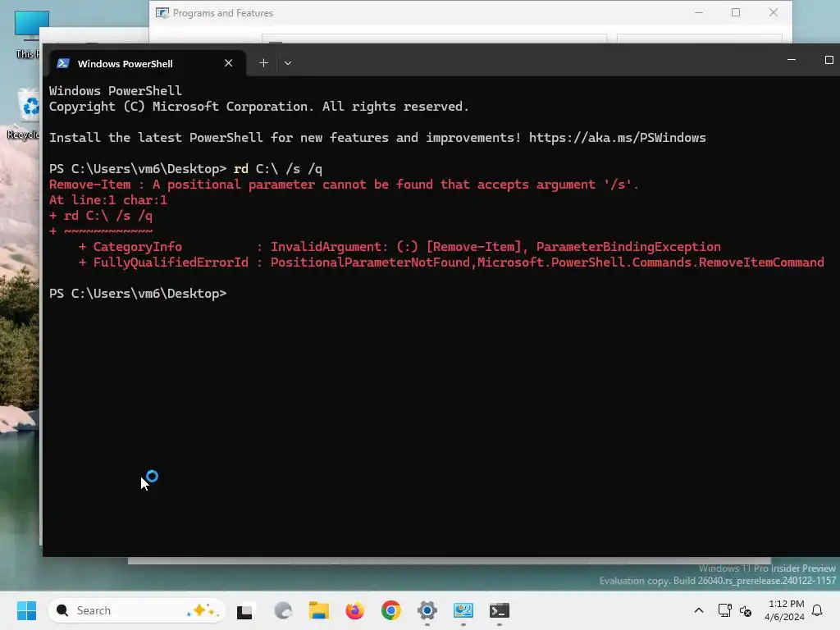Click the last PS C:\Users\vm6\Desktop> prompt
This screenshot has width=840, height=630.
(138, 294)
